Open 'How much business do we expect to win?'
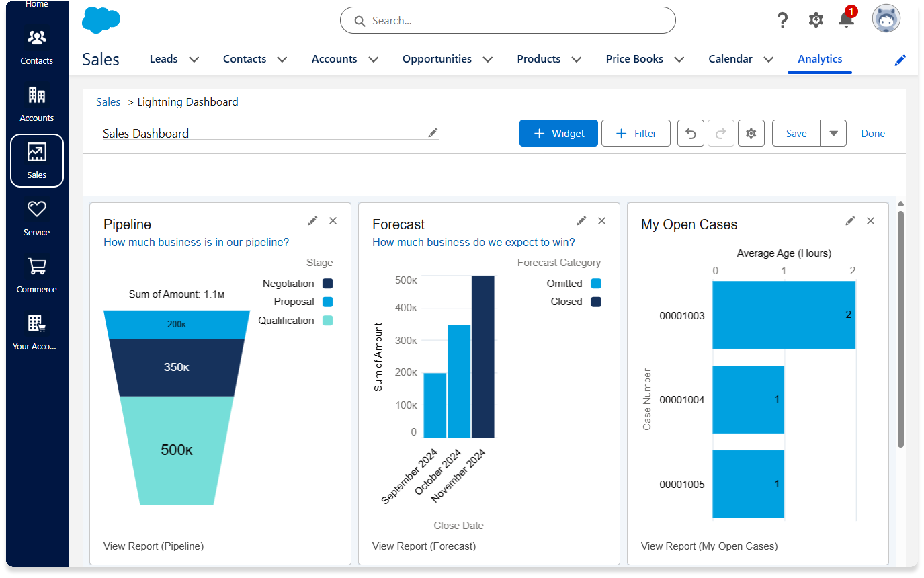 coord(473,242)
